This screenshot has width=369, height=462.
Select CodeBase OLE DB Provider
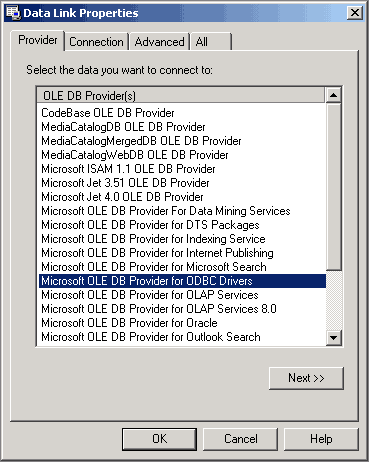coord(182,113)
